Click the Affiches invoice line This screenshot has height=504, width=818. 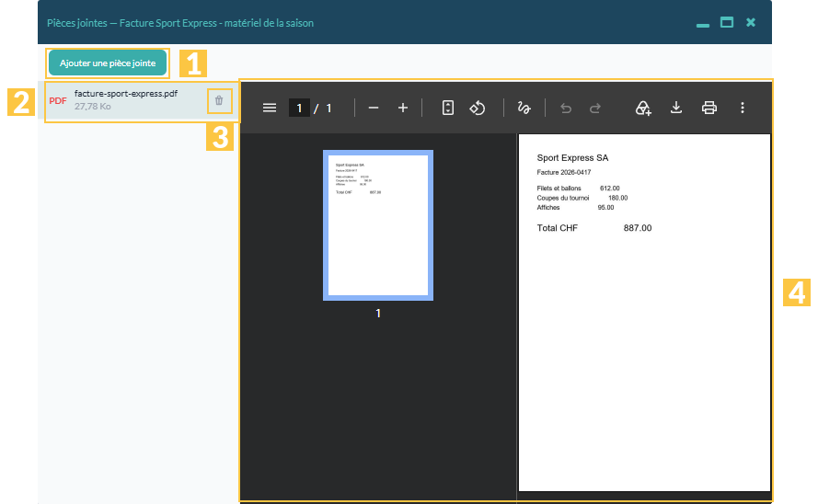(x=575, y=208)
